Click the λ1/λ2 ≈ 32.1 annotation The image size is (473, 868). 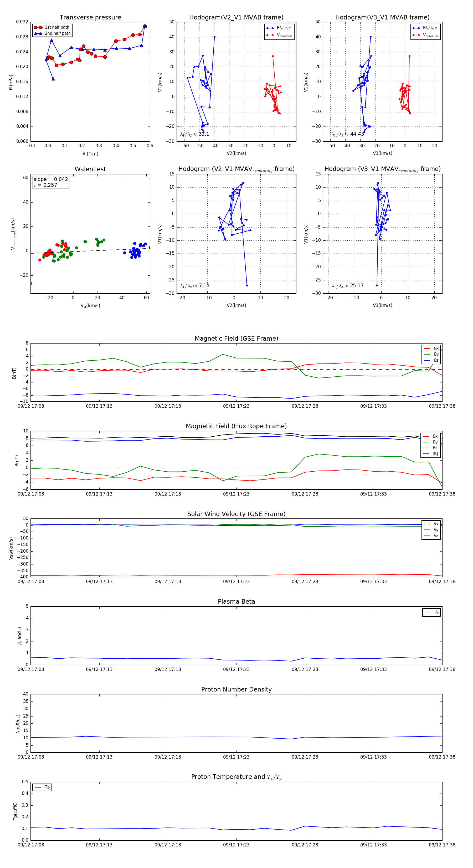[194, 134]
